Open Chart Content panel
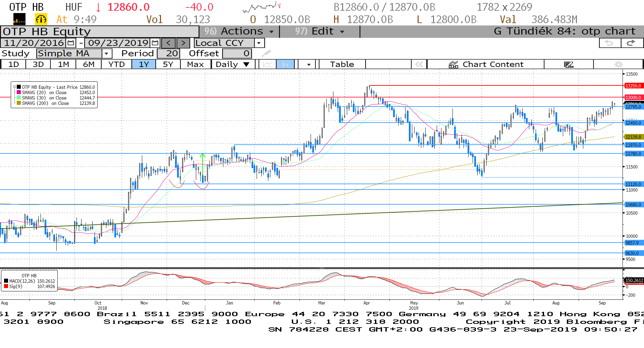Screen dimensions: 644x348 click(x=485, y=64)
